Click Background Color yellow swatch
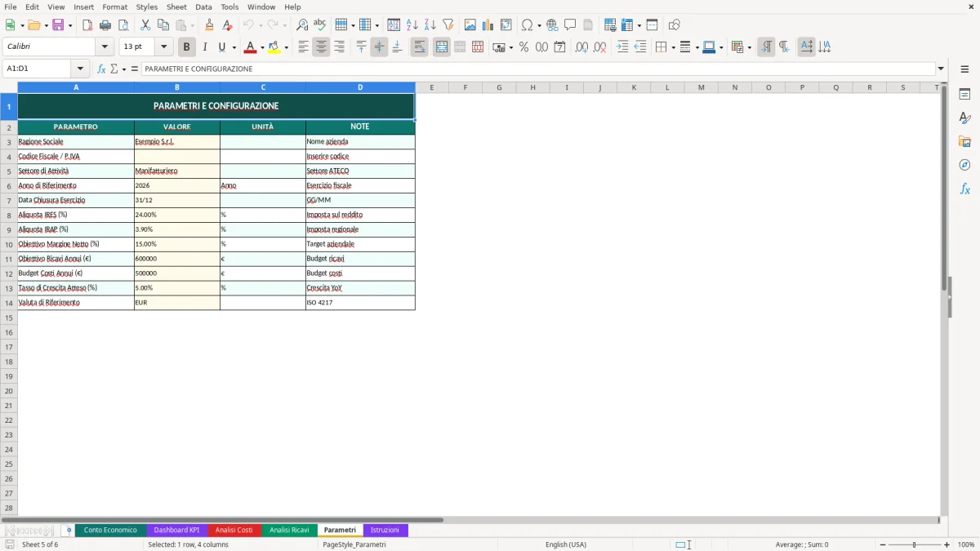This screenshot has height=551, width=980. tap(274, 47)
